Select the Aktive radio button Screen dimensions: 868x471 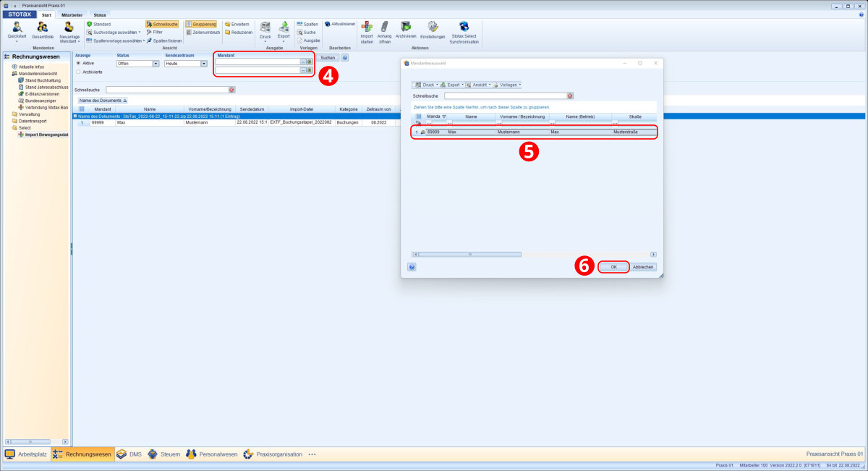click(x=78, y=63)
